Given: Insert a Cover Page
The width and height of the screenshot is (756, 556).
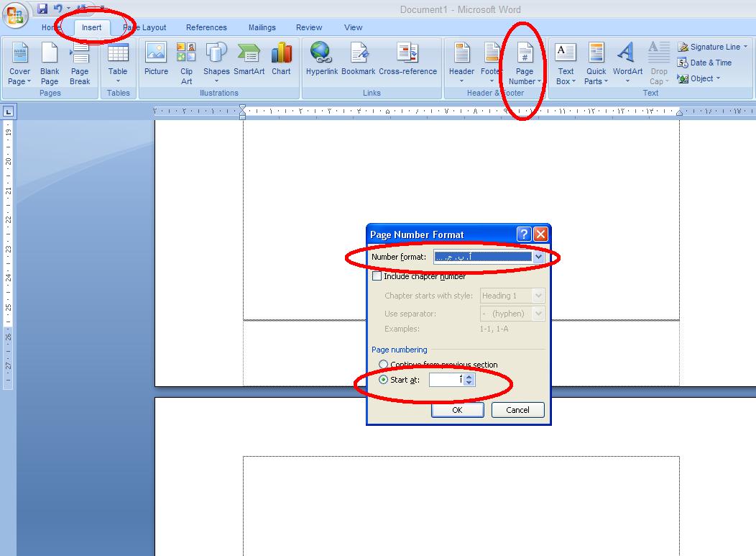Looking at the screenshot, I should coord(20,64).
